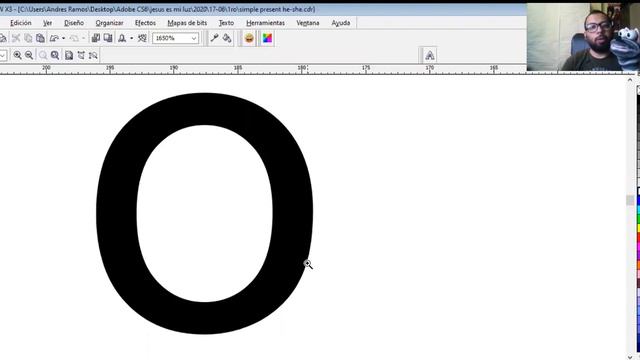Open the Ver menu

47,23
